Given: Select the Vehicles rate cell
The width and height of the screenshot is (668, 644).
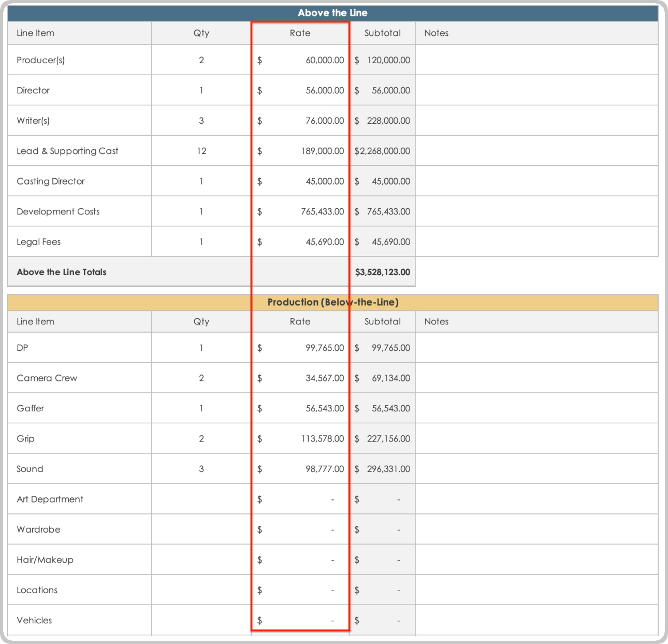Looking at the screenshot, I should tap(300, 620).
